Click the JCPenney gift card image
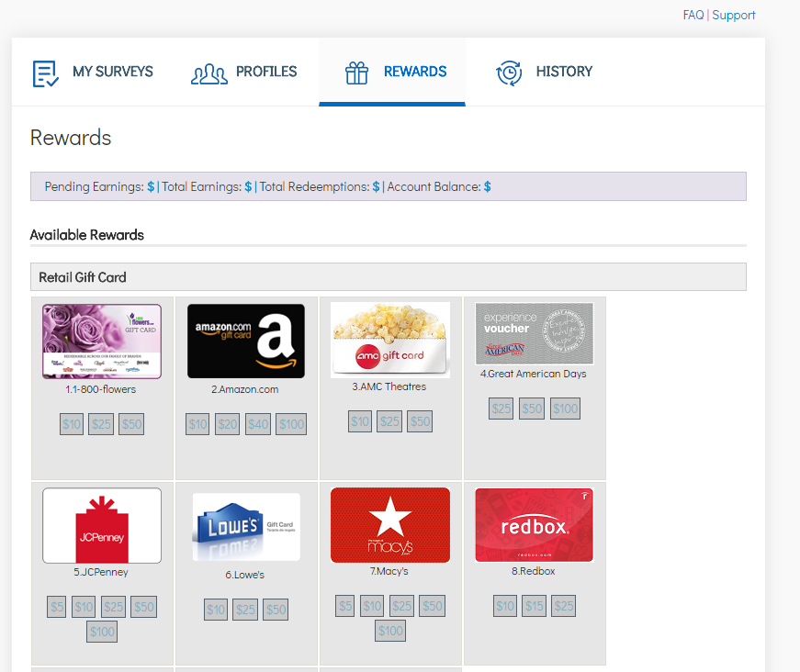Viewport: 800px width, 672px height. point(102,525)
